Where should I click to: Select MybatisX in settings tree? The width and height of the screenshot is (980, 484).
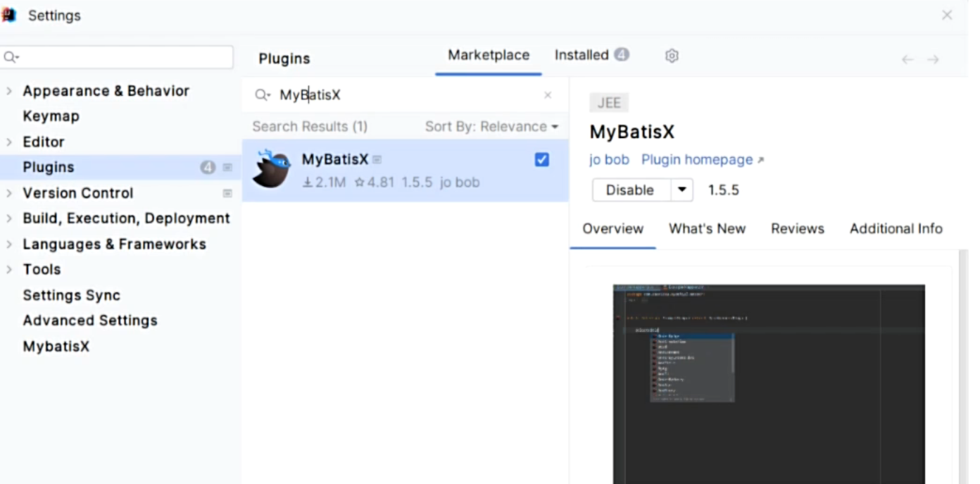[56, 347]
